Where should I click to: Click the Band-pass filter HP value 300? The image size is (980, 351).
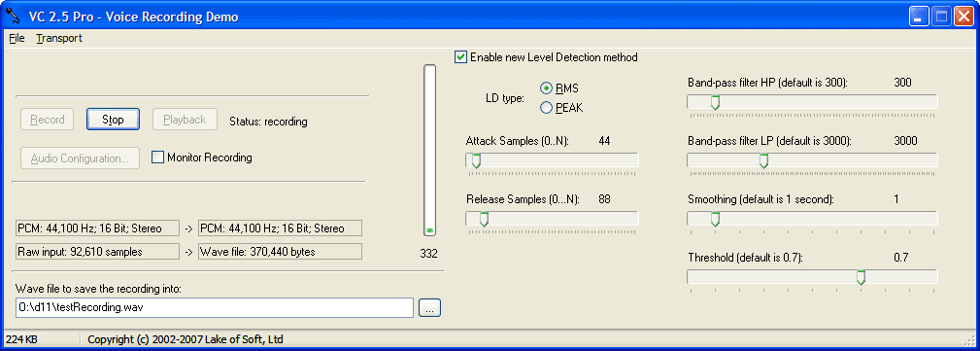(902, 83)
